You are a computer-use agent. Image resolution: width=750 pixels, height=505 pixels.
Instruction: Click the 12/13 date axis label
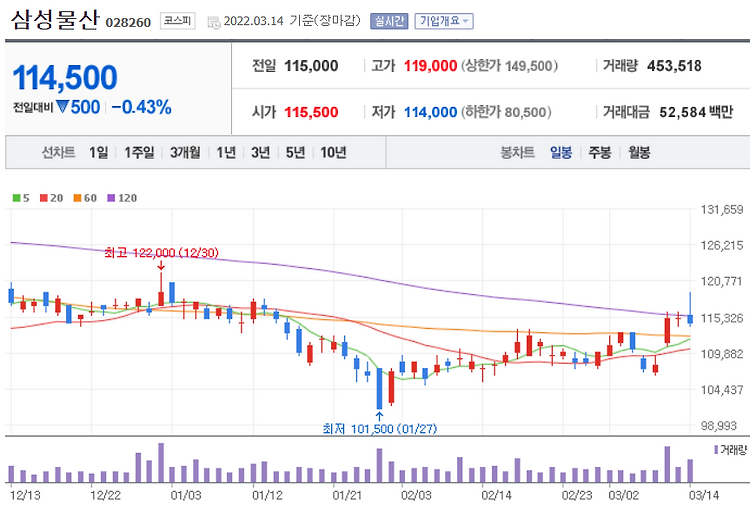(25, 495)
